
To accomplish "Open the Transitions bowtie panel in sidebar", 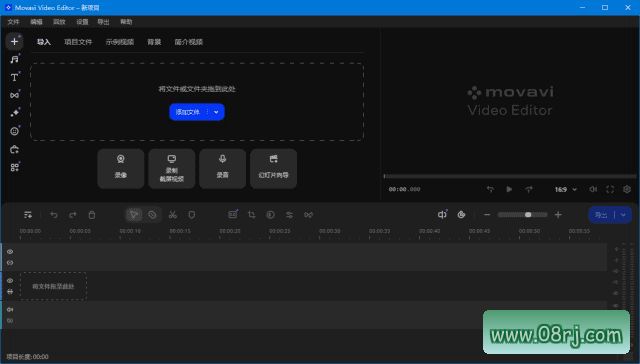I will 14,95.
